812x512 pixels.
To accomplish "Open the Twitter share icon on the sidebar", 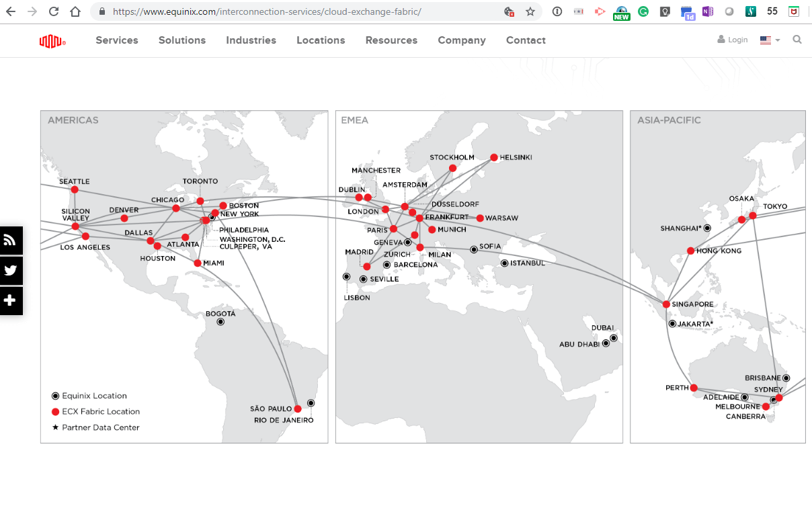I will tap(11, 270).
